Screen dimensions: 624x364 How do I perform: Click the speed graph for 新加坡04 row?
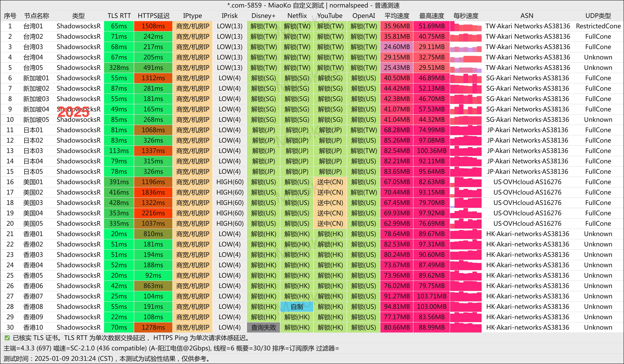click(x=465, y=109)
